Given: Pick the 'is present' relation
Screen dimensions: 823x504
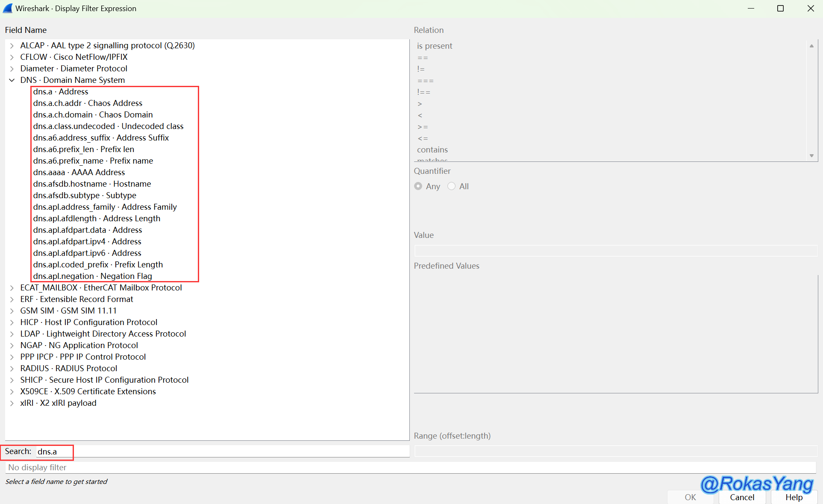Looking at the screenshot, I should [x=435, y=46].
